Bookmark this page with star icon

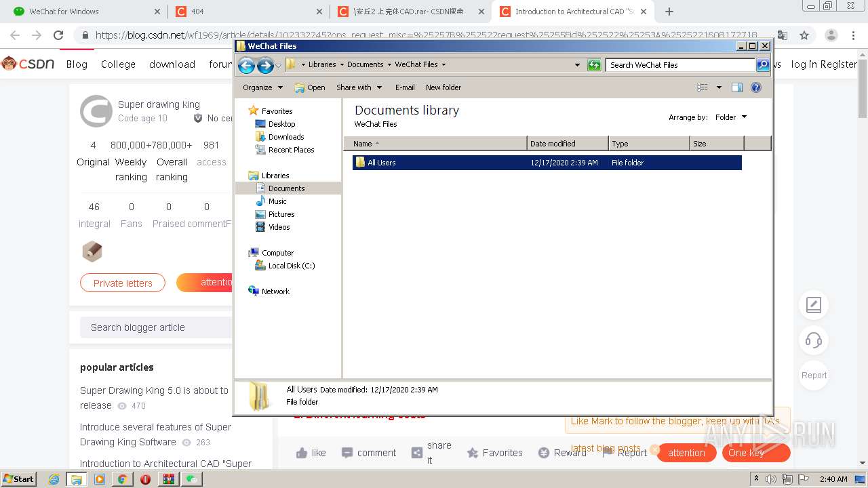tap(804, 35)
